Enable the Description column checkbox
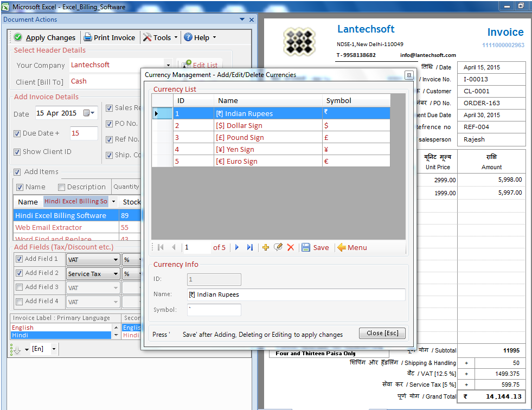 click(x=61, y=187)
